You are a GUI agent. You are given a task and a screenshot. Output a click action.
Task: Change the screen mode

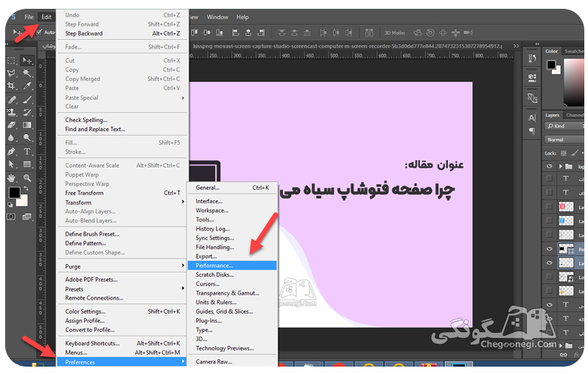[x=27, y=216]
